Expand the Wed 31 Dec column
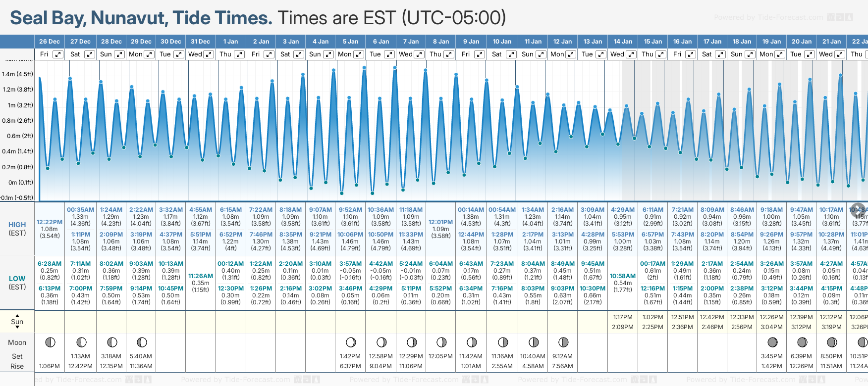Viewport: 868px width, 386px height. pyautogui.click(x=209, y=54)
